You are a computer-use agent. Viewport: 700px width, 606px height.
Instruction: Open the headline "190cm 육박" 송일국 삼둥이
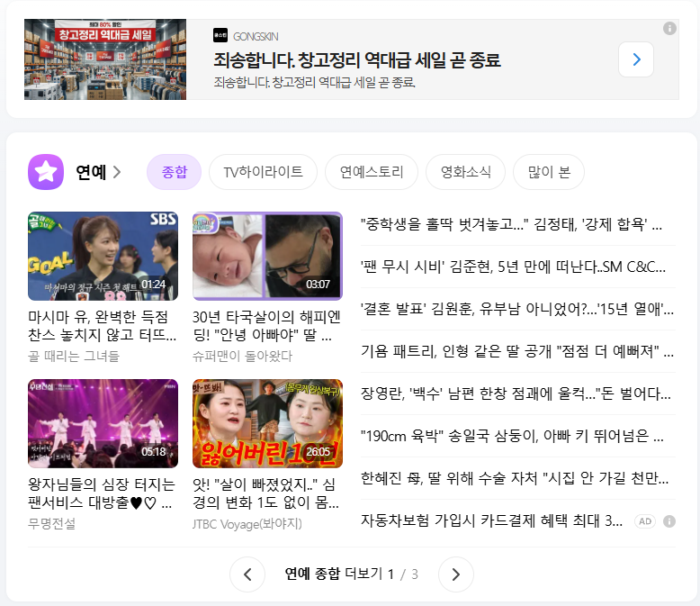(x=512, y=436)
